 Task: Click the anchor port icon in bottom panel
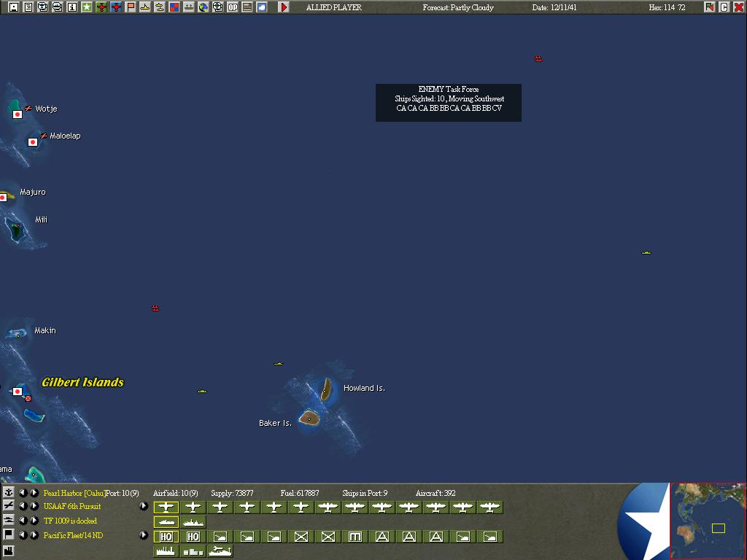click(9, 492)
